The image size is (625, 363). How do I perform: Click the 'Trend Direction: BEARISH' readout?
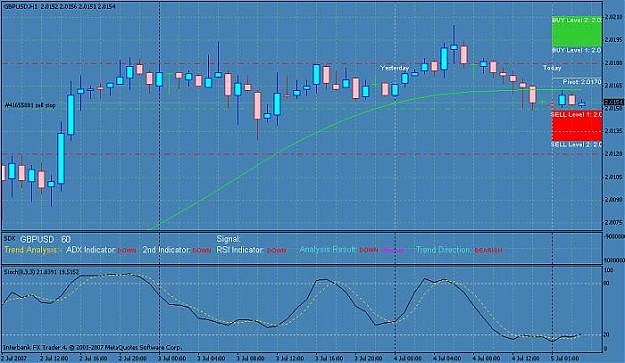459,250
